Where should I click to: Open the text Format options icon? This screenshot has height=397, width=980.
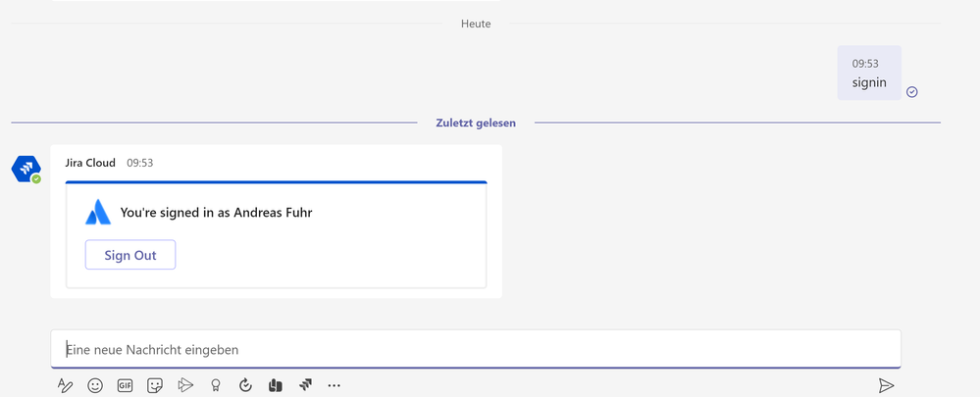pos(65,385)
